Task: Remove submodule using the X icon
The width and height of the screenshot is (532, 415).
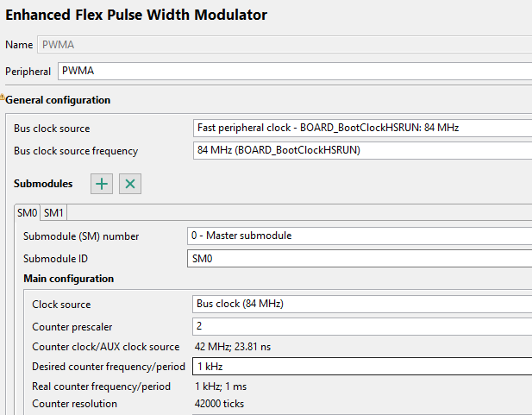Action: point(129,184)
